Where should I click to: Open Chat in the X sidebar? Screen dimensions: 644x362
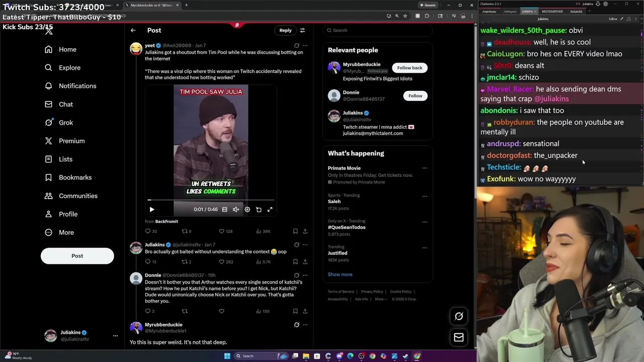click(58, 104)
